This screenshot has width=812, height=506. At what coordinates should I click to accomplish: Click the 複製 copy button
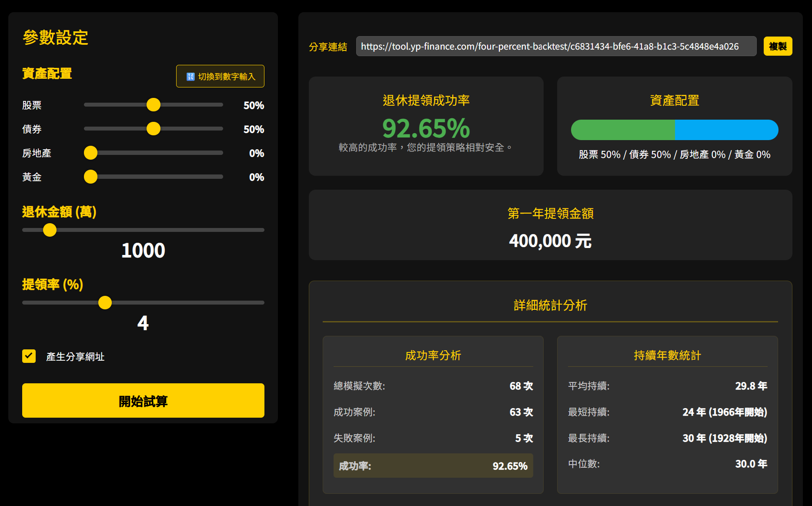tap(778, 46)
